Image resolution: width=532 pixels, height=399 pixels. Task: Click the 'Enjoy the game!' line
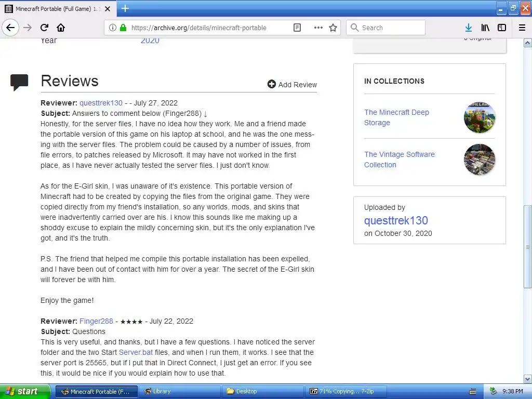[67, 300]
